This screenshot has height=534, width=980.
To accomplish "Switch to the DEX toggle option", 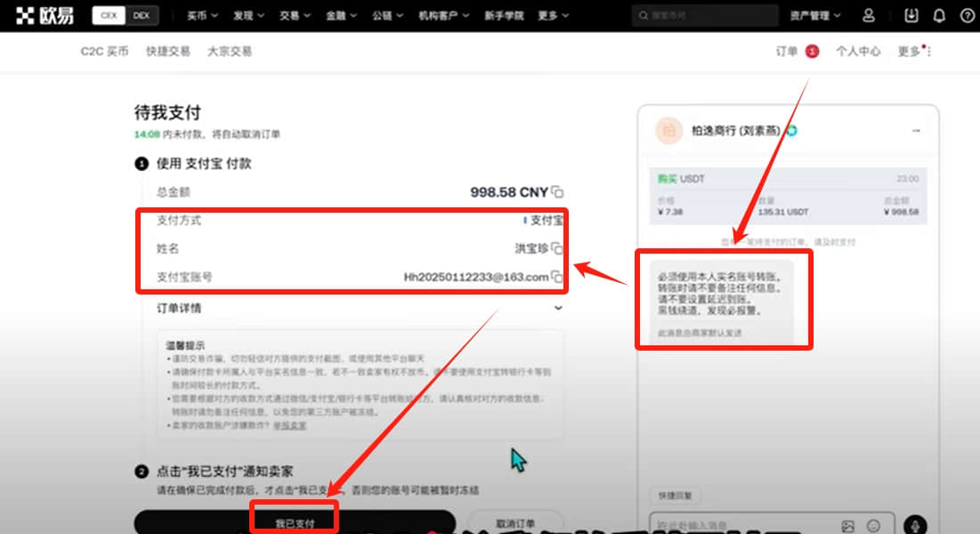I will click(142, 16).
